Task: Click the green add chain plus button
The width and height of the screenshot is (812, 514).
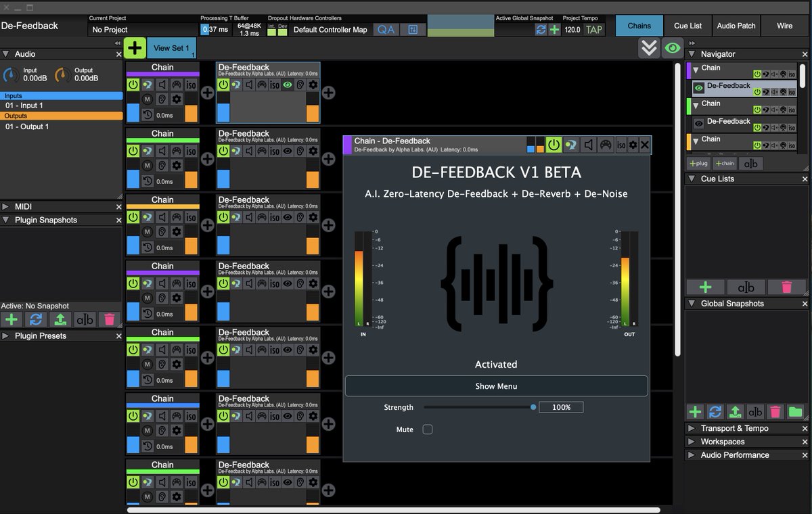Action: click(x=135, y=48)
